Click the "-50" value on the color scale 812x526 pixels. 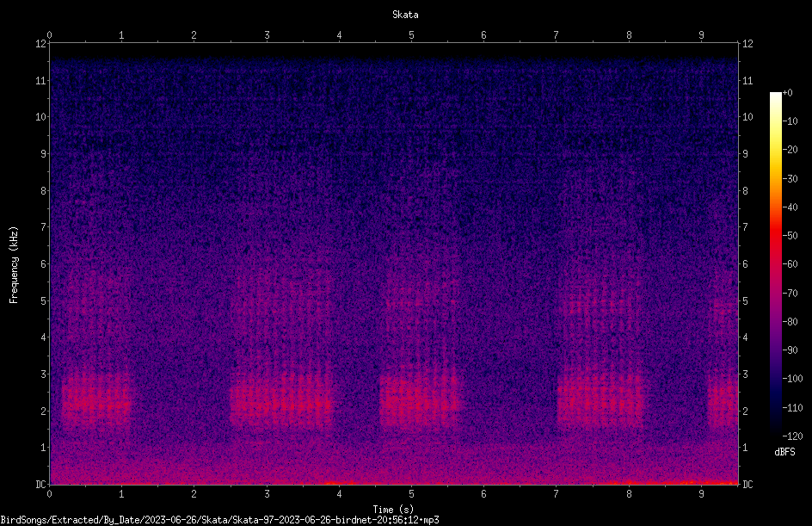pyautogui.click(x=790, y=236)
